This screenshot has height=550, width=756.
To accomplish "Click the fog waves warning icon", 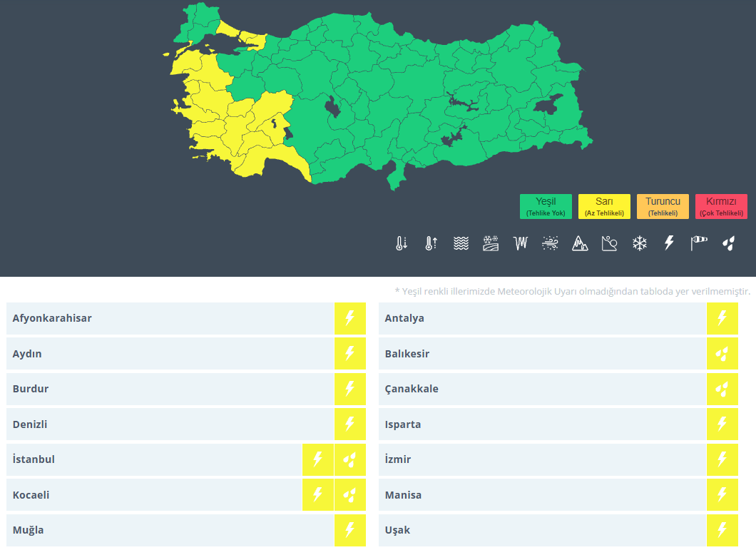I will 461,243.
